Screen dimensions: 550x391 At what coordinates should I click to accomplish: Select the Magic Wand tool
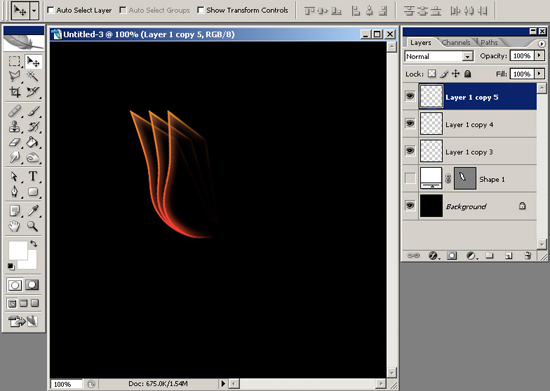click(x=33, y=76)
